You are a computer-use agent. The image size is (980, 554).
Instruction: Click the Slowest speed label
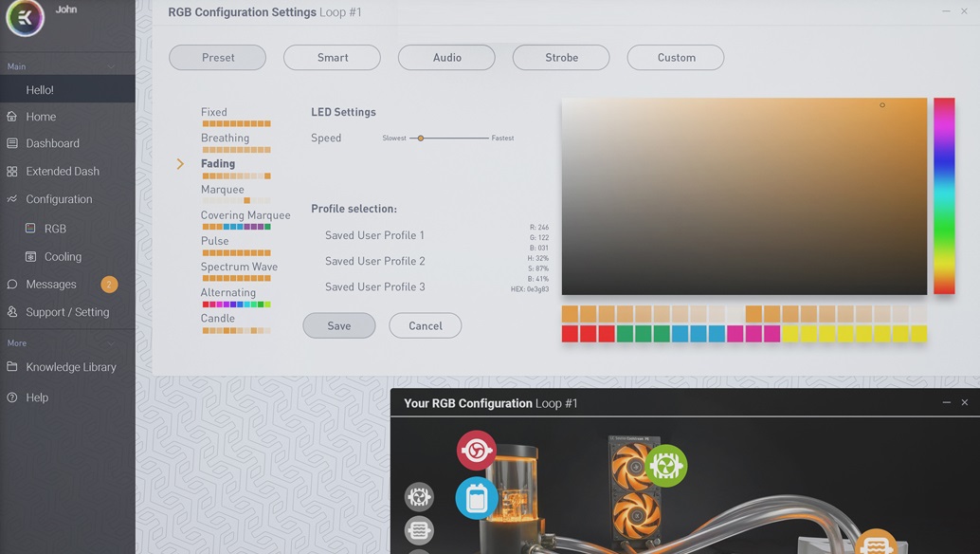click(x=394, y=138)
